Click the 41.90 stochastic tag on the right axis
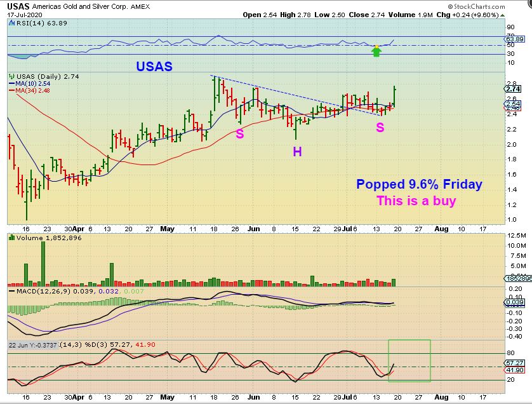This screenshot has height=404, width=532. coord(515,370)
